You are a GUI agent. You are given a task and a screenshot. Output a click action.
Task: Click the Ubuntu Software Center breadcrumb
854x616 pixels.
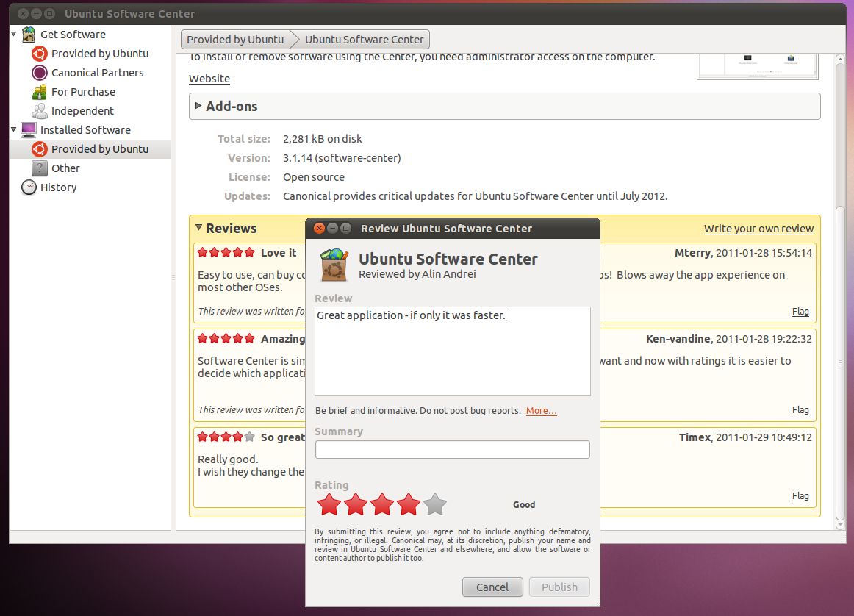tap(364, 39)
